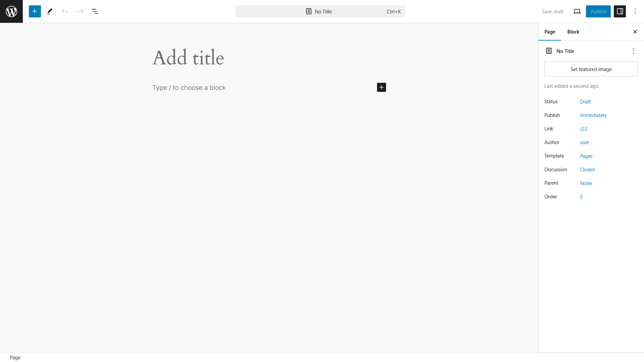Click the Settings panel toggle icon
Viewport: 644px width, 362px height.
coord(620,11)
